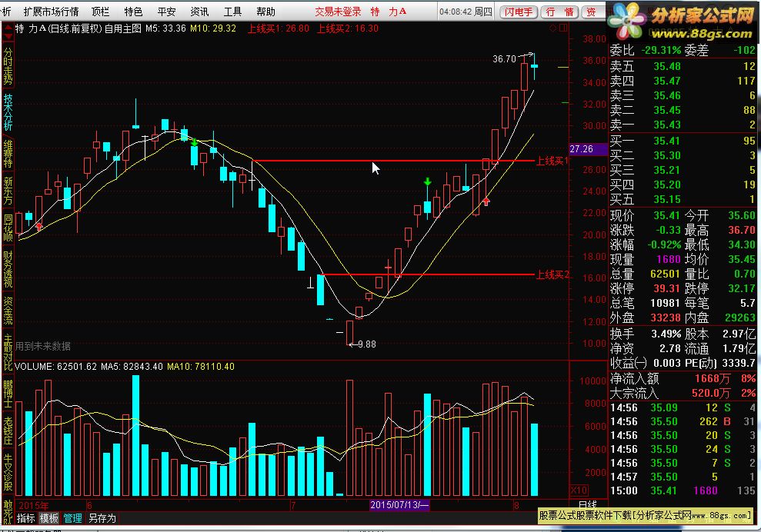The image size is (761, 532).
Task: Click the 行情 button
Action: [559, 12]
